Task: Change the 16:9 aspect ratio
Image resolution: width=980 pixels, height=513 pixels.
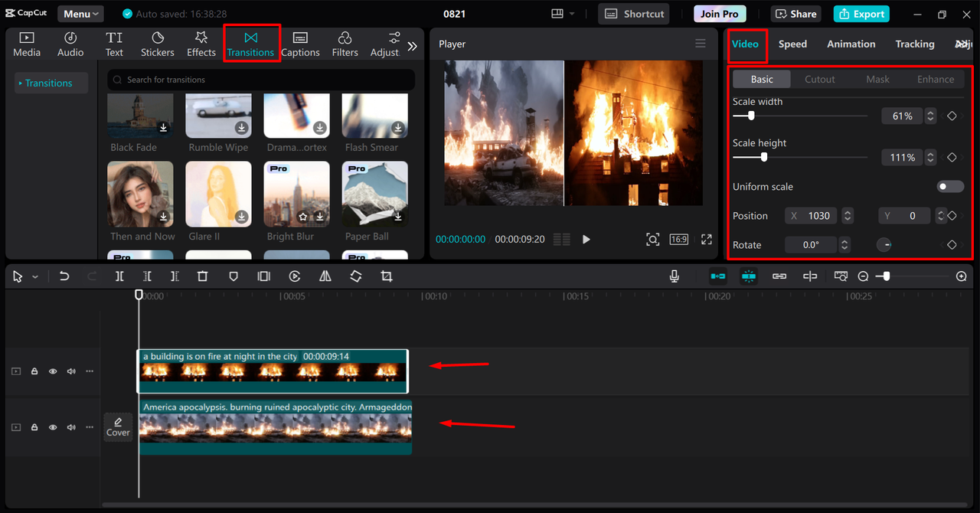Action: [679, 239]
